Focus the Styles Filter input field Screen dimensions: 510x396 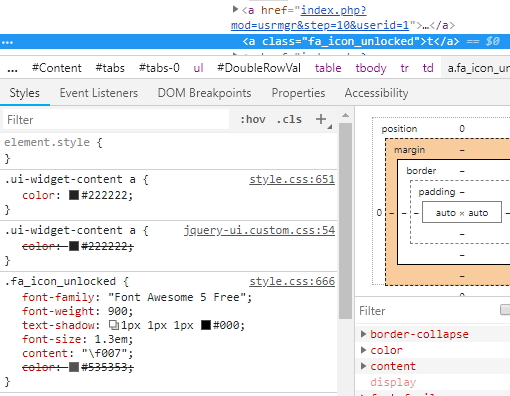(116, 120)
